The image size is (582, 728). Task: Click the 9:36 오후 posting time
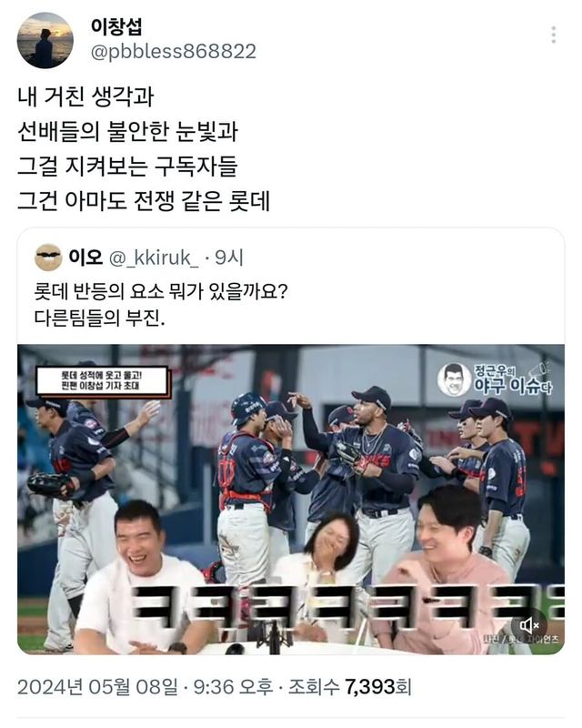233,687
